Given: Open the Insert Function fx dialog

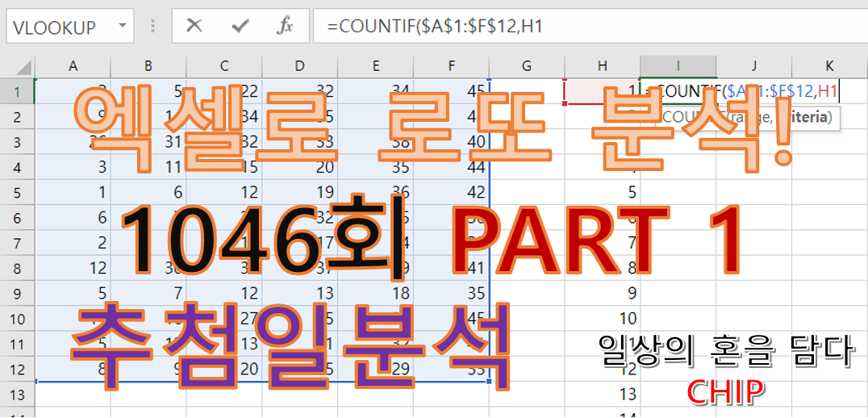Looking at the screenshot, I should 285,26.
